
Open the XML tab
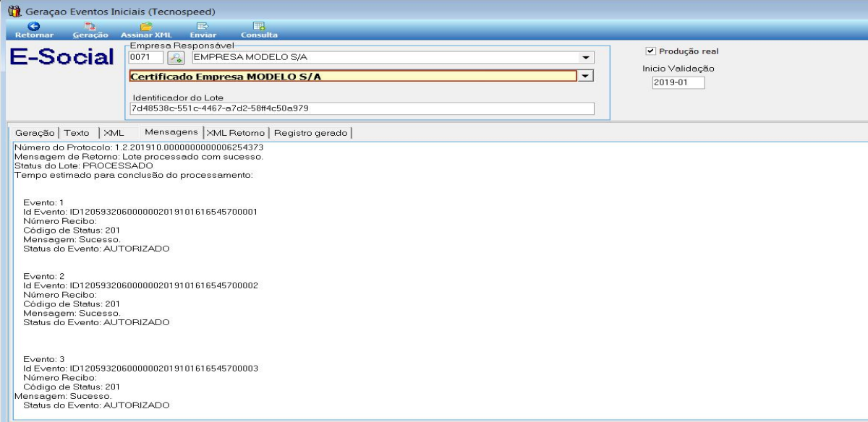pyautogui.click(x=114, y=133)
